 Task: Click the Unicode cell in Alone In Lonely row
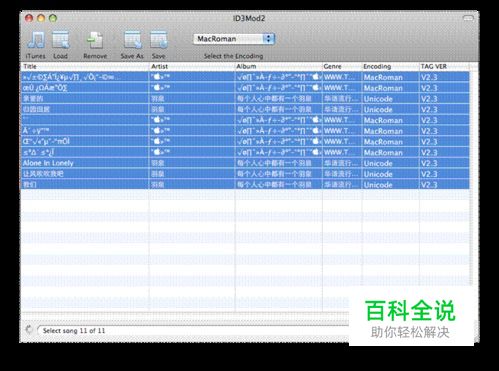391,163
